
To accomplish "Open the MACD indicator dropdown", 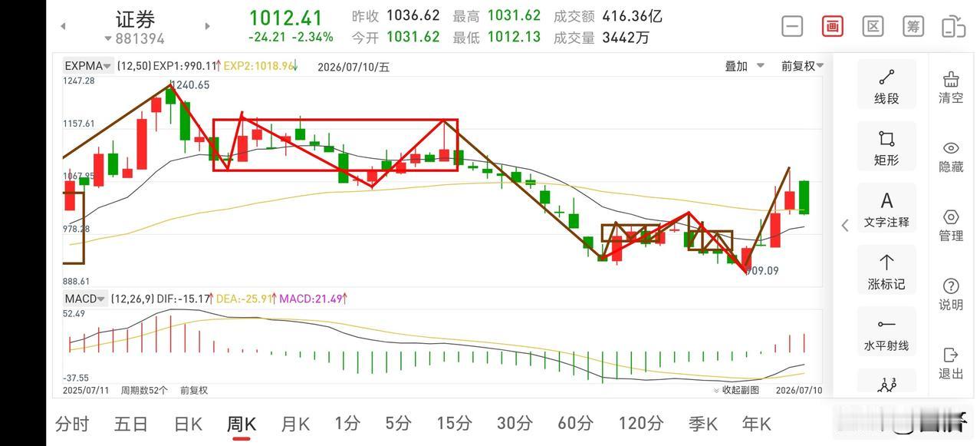I will point(84,299).
